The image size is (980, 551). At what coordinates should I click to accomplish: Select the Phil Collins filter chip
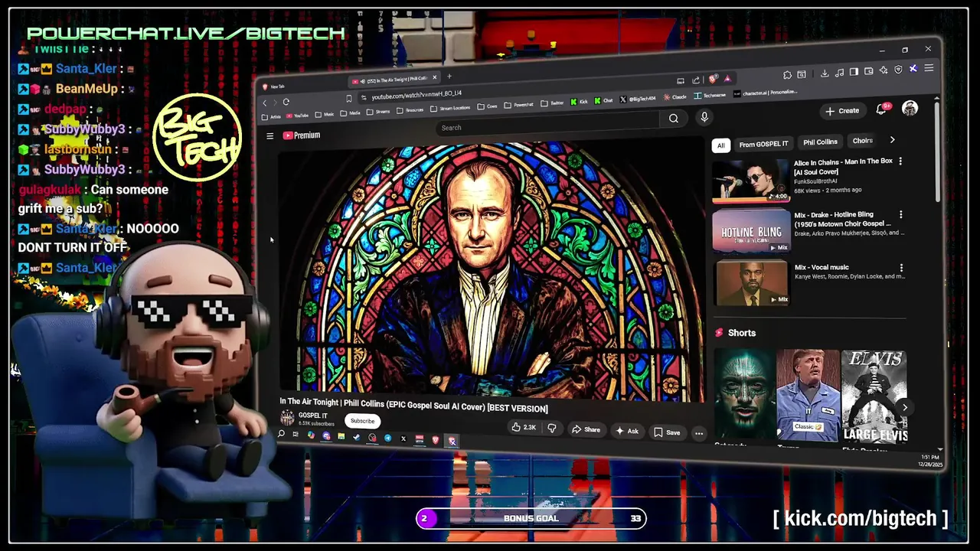pos(820,142)
